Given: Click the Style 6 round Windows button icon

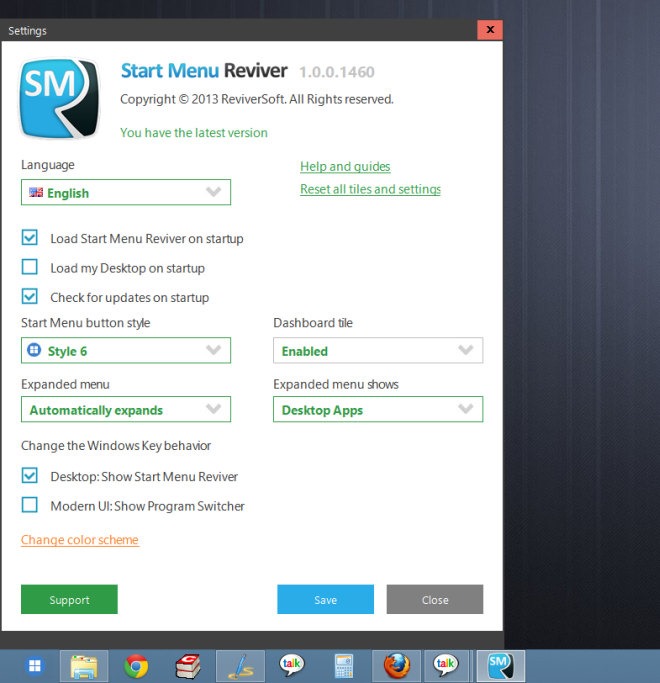Looking at the screenshot, I should [34, 350].
